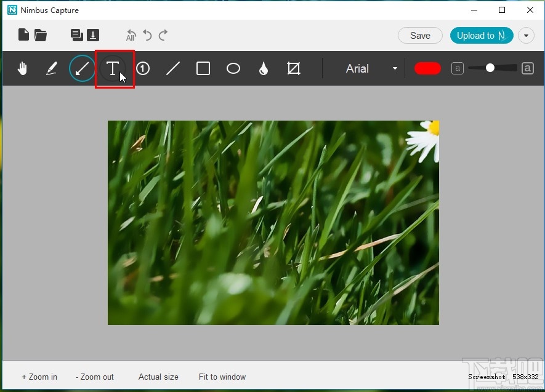The width and height of the screenshot is (545, 392).
Task: Open the red color swatch
Action: pos(427,68)
